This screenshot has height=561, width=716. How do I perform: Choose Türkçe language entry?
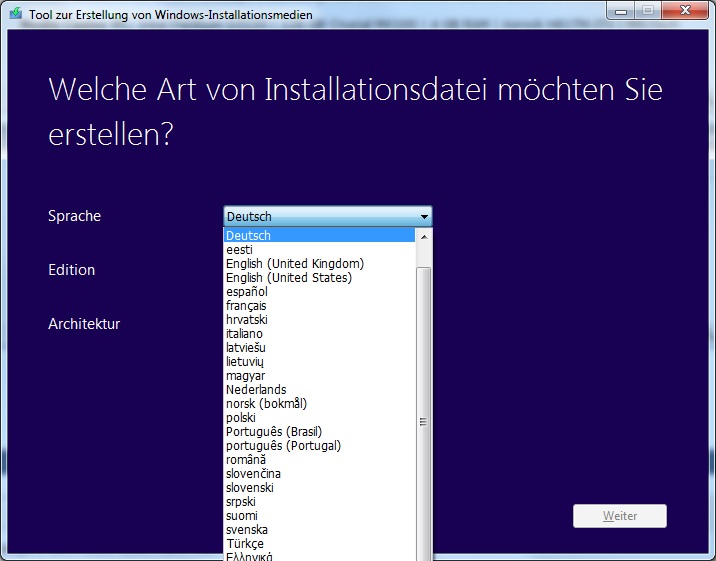point(320,544)
